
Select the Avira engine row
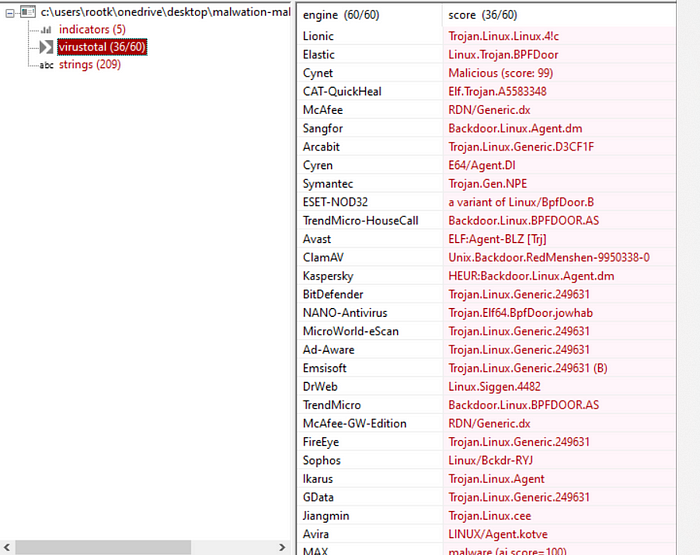[486, 534]
